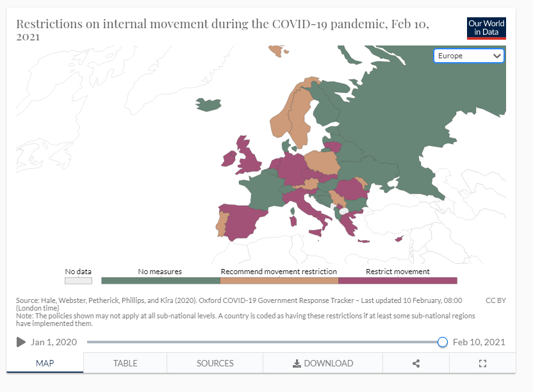Select the MAP tab
This screenshot has width=533, height=392.
(x=45, y=363)
